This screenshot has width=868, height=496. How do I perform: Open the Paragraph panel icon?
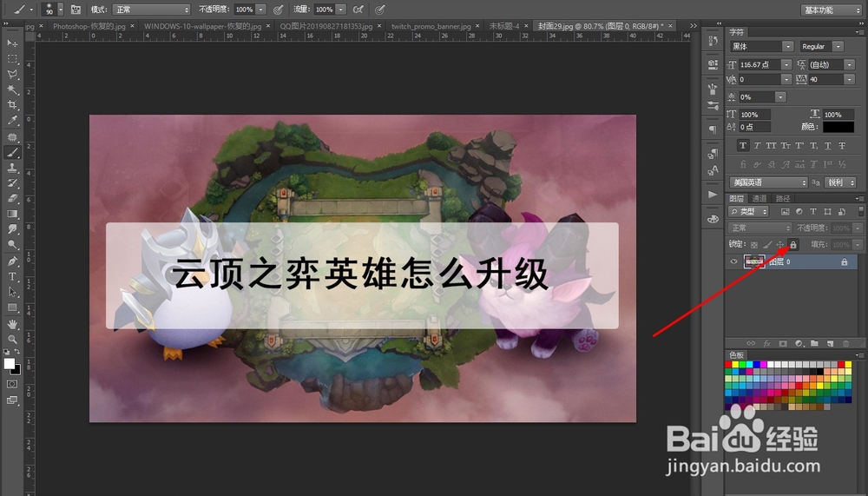tap(713, 129)
